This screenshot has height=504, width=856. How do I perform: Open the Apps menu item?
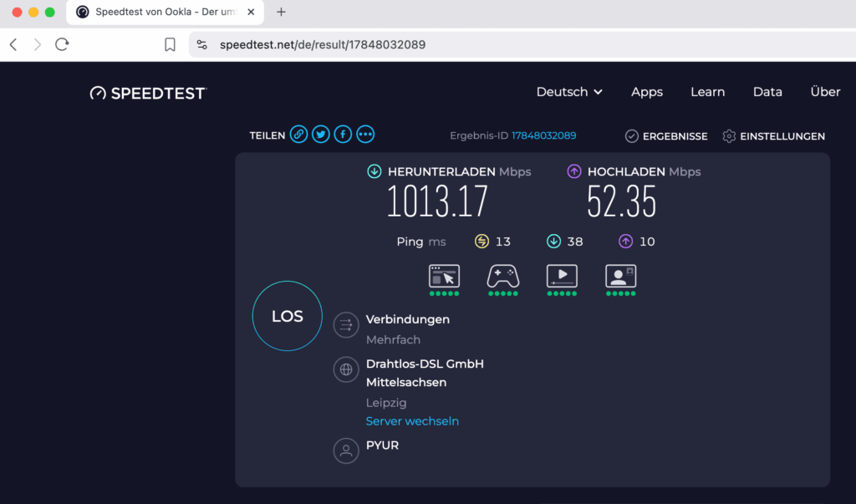point(647,92)
